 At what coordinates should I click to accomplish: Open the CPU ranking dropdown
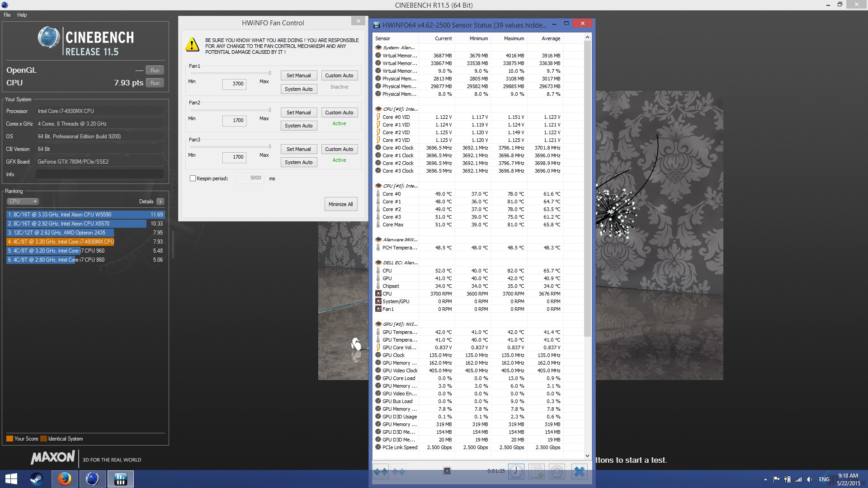tap(23, 202)
